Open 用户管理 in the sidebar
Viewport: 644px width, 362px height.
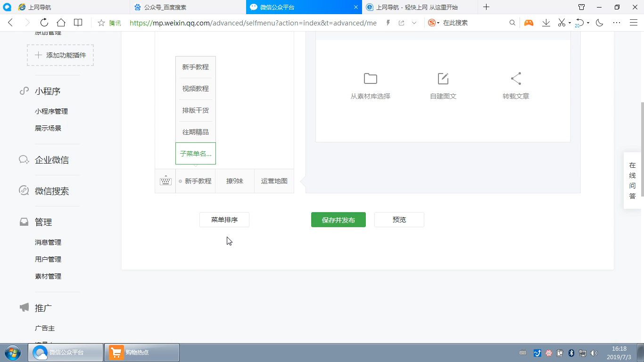[x=48, y=259]
